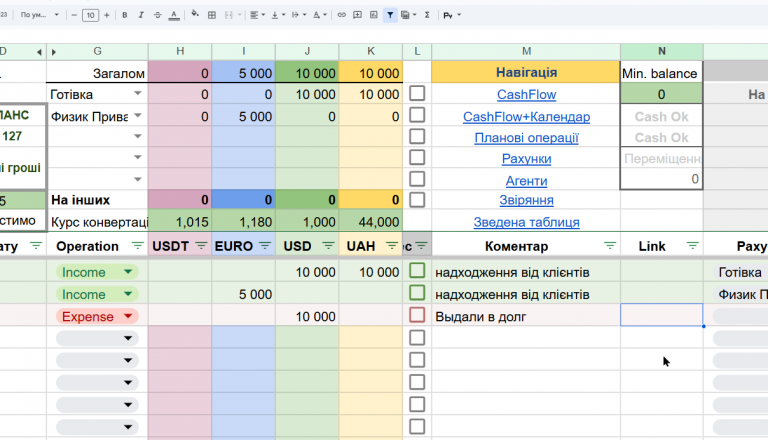Open the Планові операції link
This screenshot has width=768, height=440.
click(527, 138)
